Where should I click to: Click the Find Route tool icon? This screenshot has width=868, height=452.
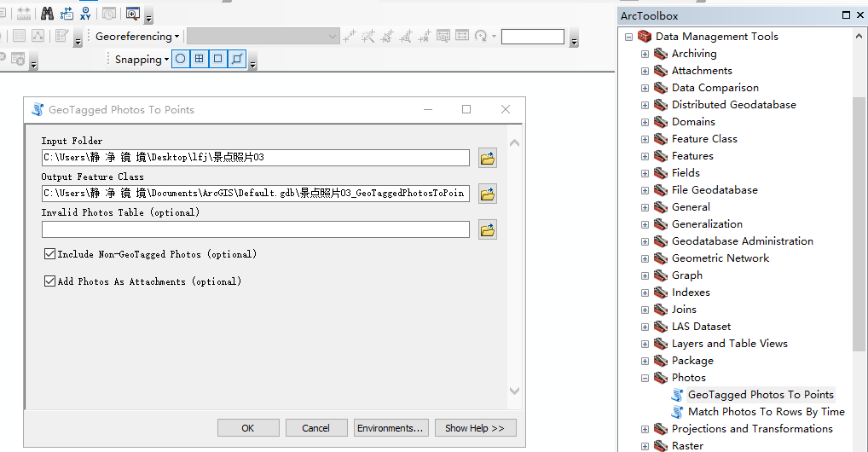click(67, 14)
